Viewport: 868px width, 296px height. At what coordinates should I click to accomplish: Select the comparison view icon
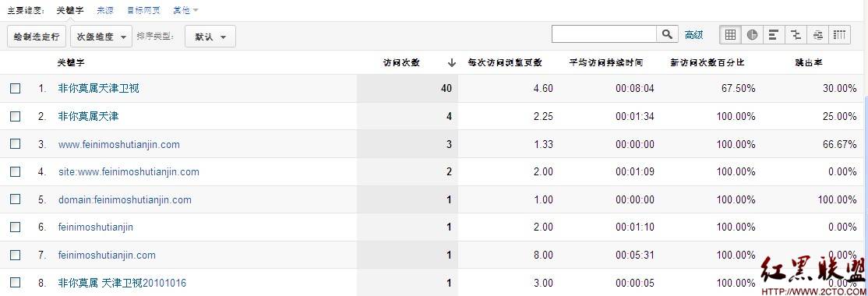(x=796, y=35)
